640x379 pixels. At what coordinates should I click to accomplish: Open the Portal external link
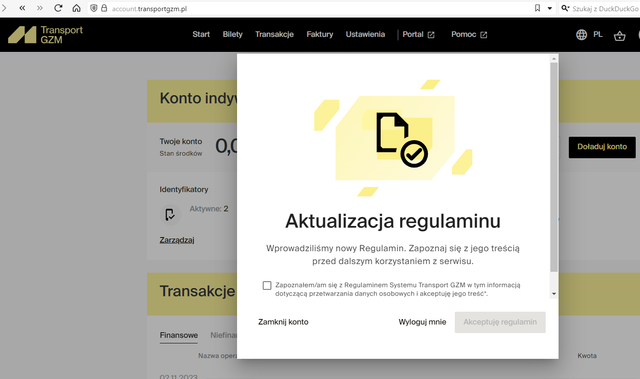point(418,35)
